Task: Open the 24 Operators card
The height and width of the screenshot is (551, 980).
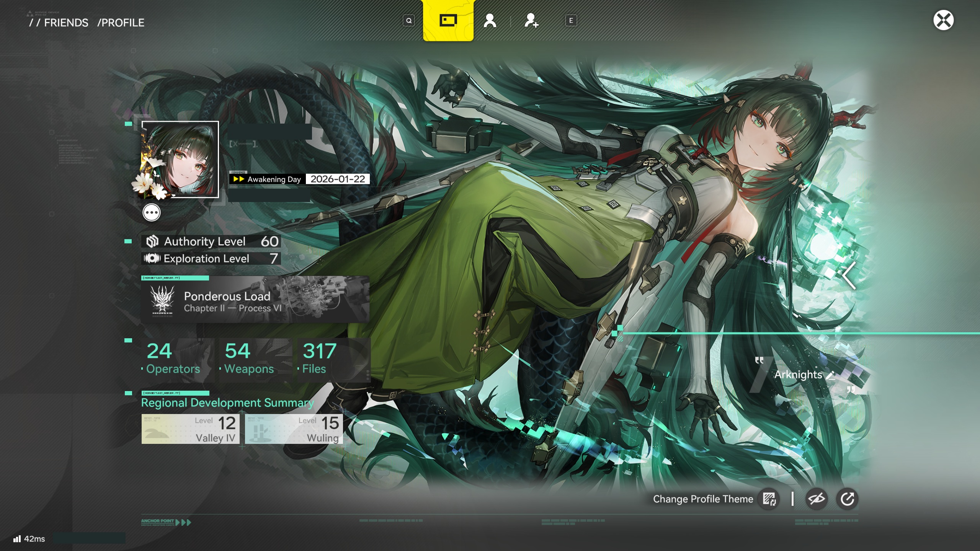Action: (178, 360)
